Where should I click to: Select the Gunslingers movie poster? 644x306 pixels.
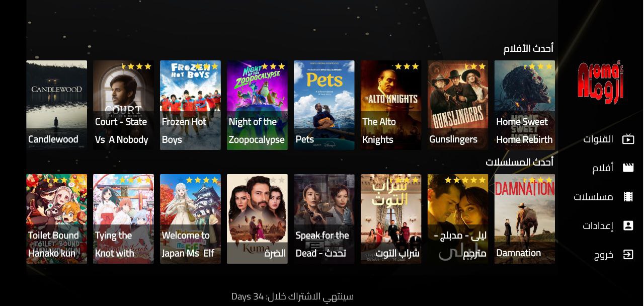pyautogui.click(x=458, y=105)
